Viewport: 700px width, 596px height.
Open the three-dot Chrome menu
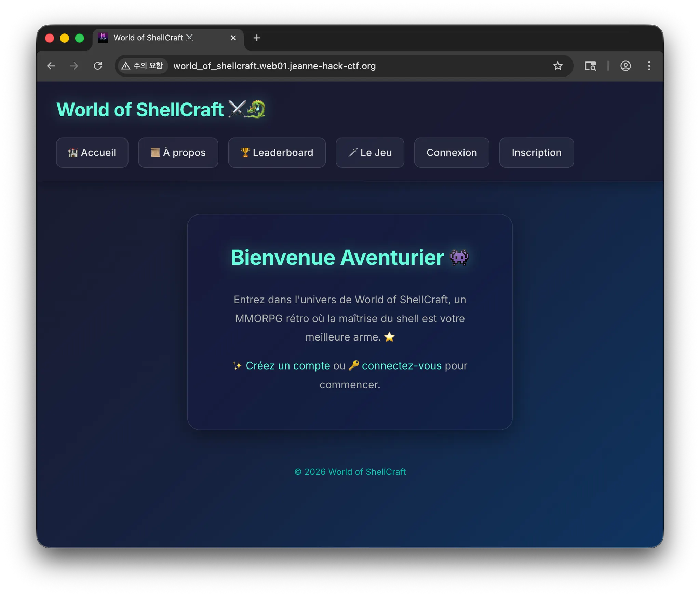[x=649, y=66]
